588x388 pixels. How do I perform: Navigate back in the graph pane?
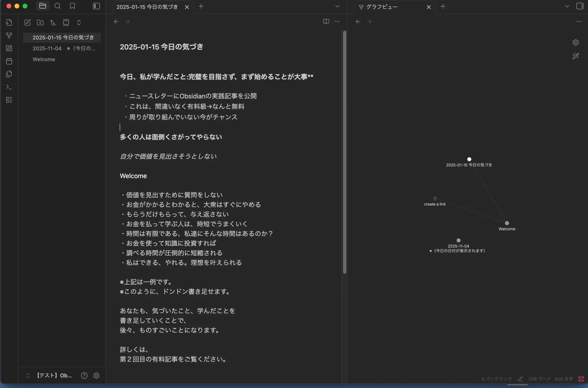pos(358,22)
